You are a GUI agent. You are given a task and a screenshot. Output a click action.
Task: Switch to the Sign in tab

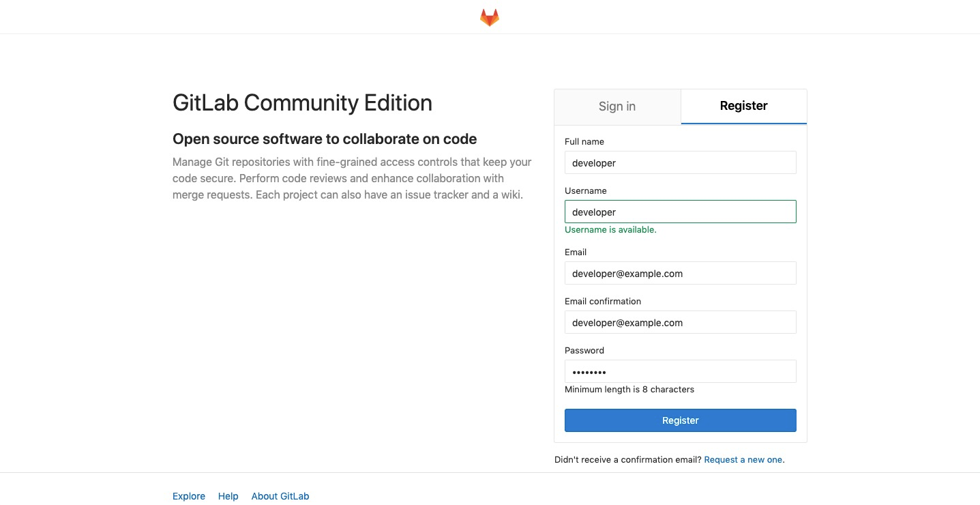(617, 106)
